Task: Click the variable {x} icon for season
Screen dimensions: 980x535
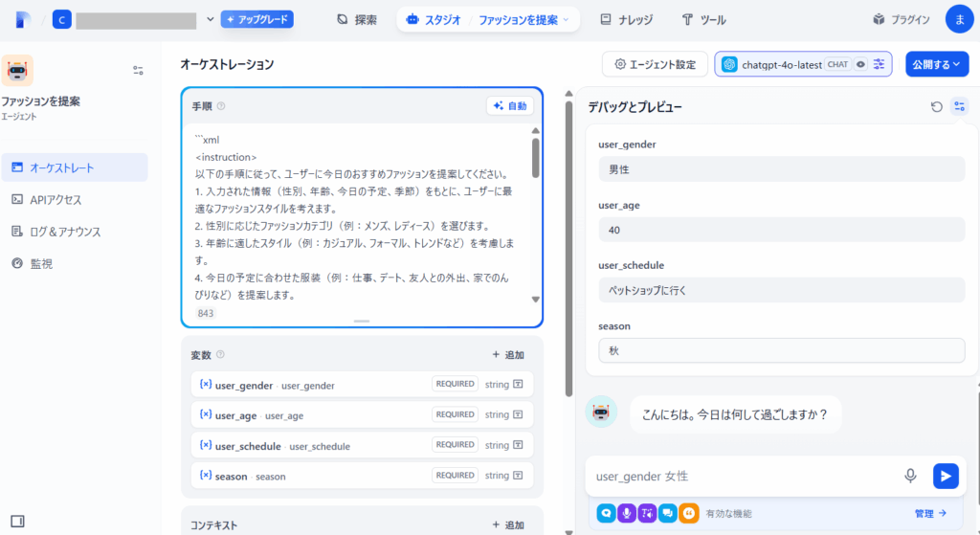Action: (x=206, y=475)
